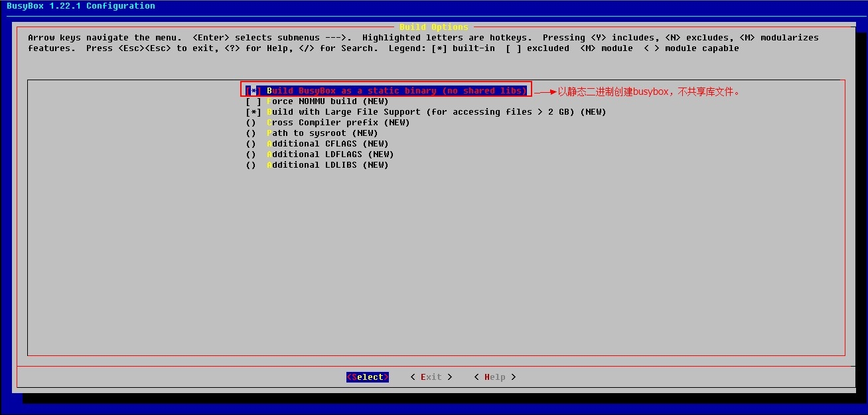The height and width of the screenshot is (415, 868).
Task: Click empty parentheses before Path to sysroot
Action: point(251,133)
